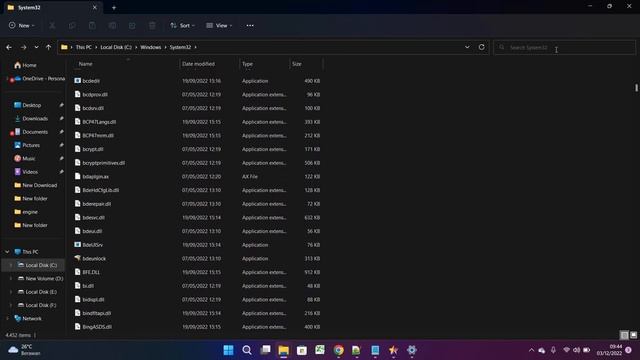Open Excel from the taskbar
Viewport: 640px width, 360px height.
pos(320,350)
